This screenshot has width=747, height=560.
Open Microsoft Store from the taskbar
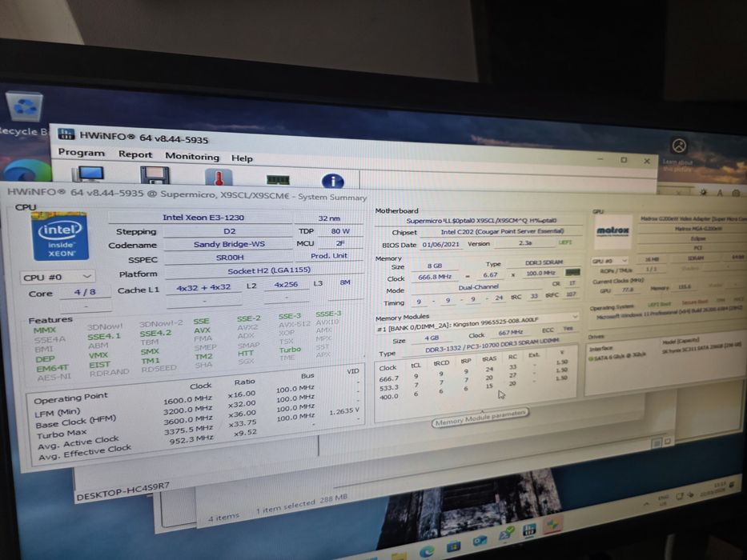click(x=453, y=546)
